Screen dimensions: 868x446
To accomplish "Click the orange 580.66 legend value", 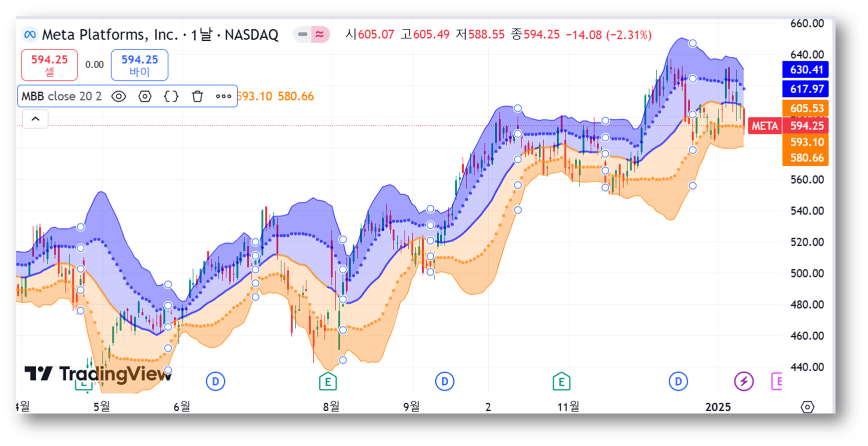I will click(296, 96).
